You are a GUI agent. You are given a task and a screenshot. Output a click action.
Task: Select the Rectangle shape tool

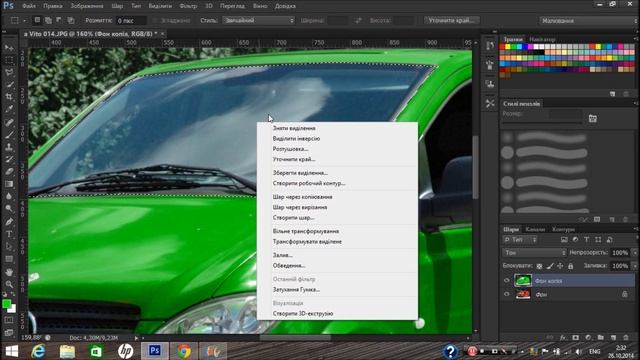coord(9,259)
